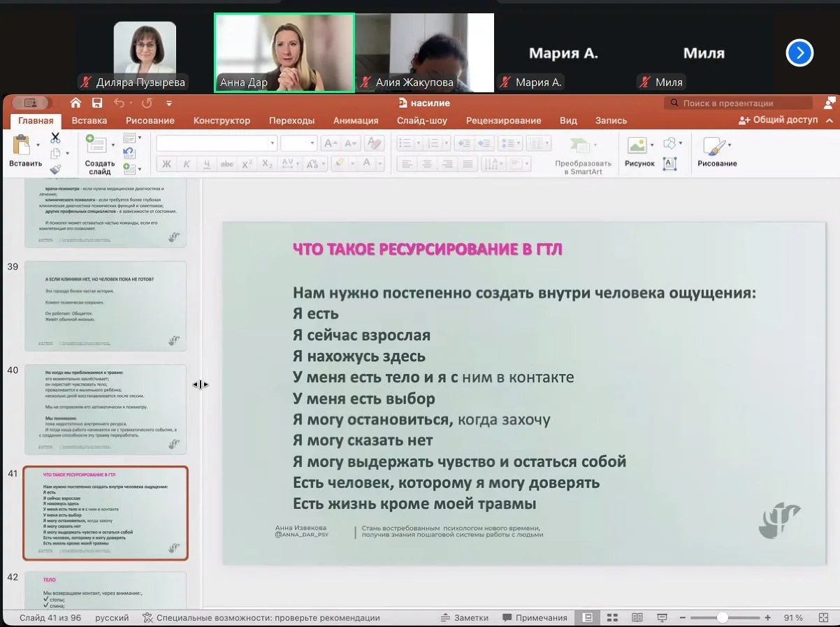Open the Анимация ribbon tab
The height and width of the screenshot is (627, 840).
click(x=356, y=120)
